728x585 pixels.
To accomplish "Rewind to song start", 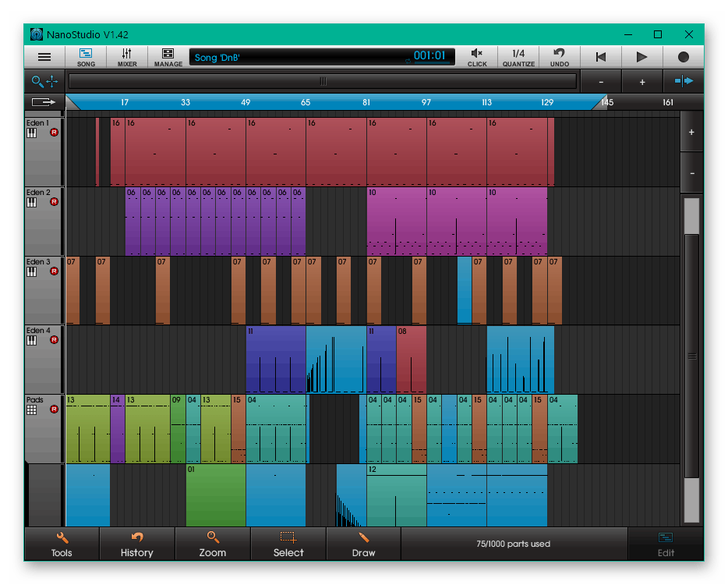I will tap(601, 57).
